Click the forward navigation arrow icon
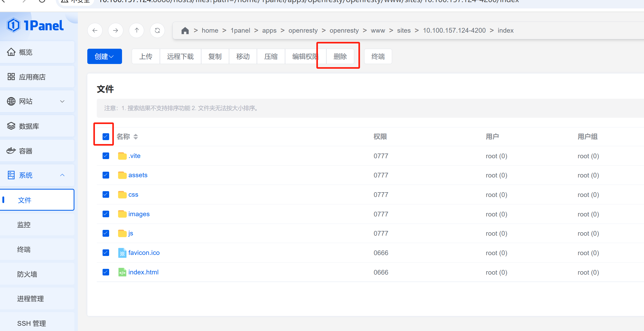This screenshot has height=331, width=644. coord(116,31)
